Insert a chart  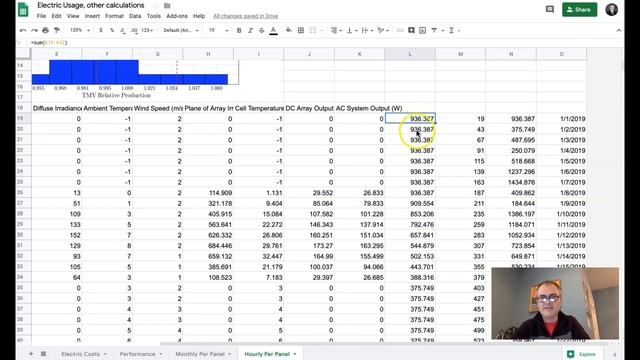coord(422,30)
